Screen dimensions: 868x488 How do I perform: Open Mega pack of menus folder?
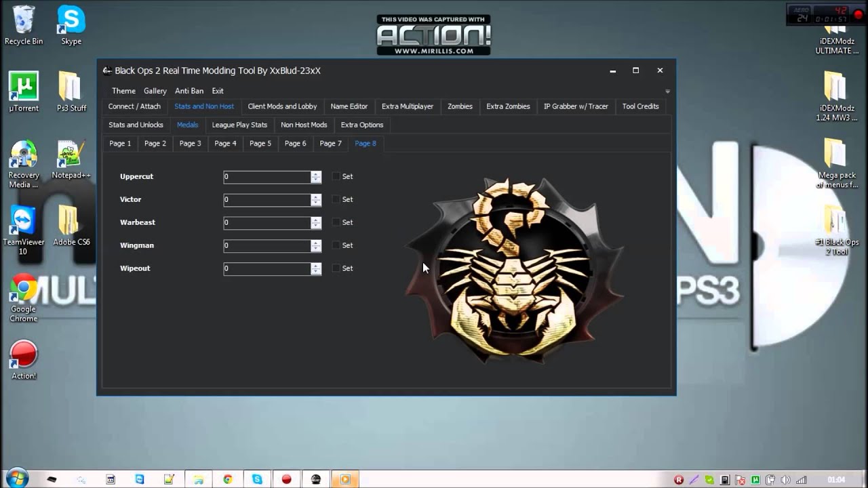[837, 163]
